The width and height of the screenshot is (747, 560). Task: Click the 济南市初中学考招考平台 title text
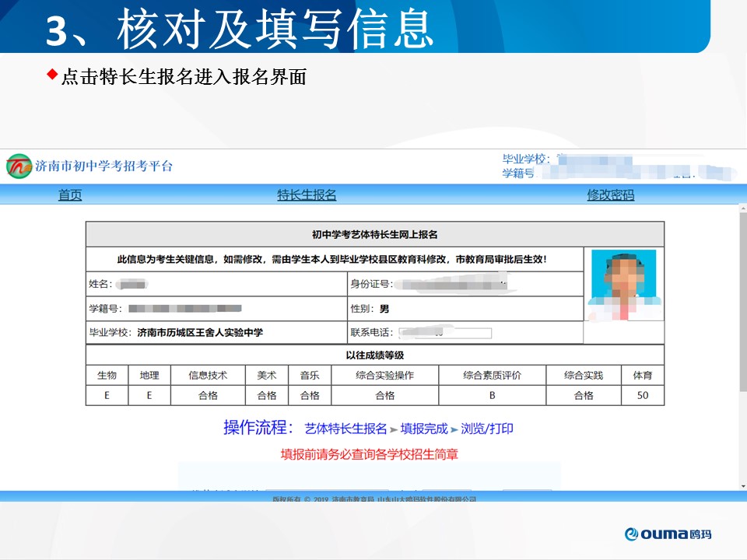point(103,166)
